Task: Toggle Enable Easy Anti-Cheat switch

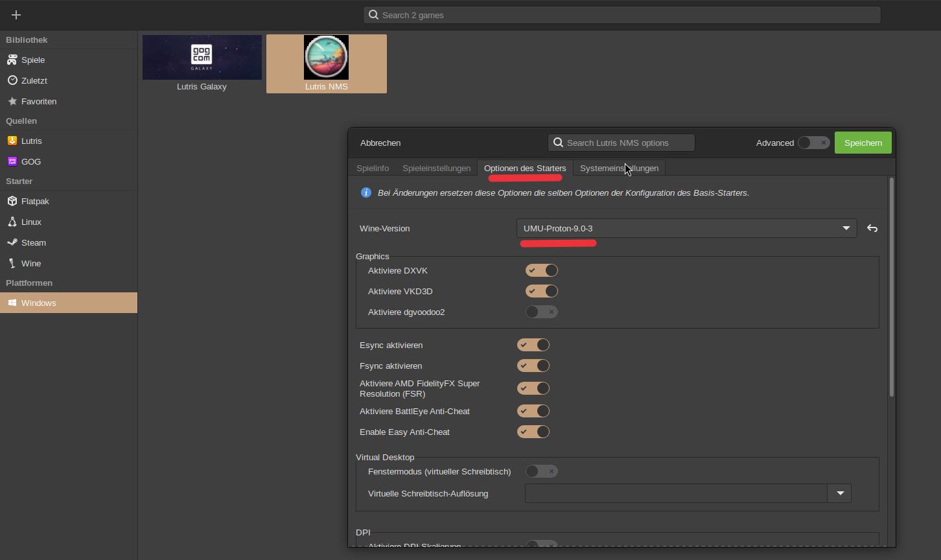Action: [x=533, y=432]
